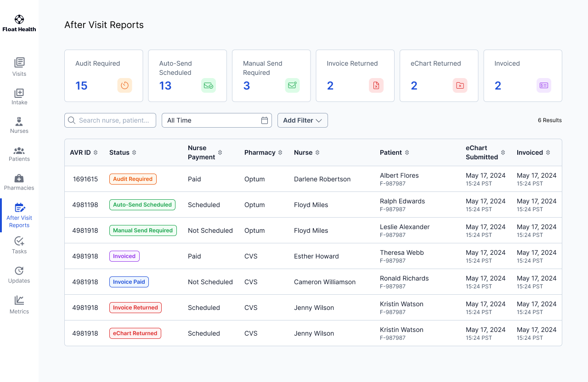This screenshot has width=588, height=382.
Task: Open the Nurses section icon
Action: pos(19,120)
